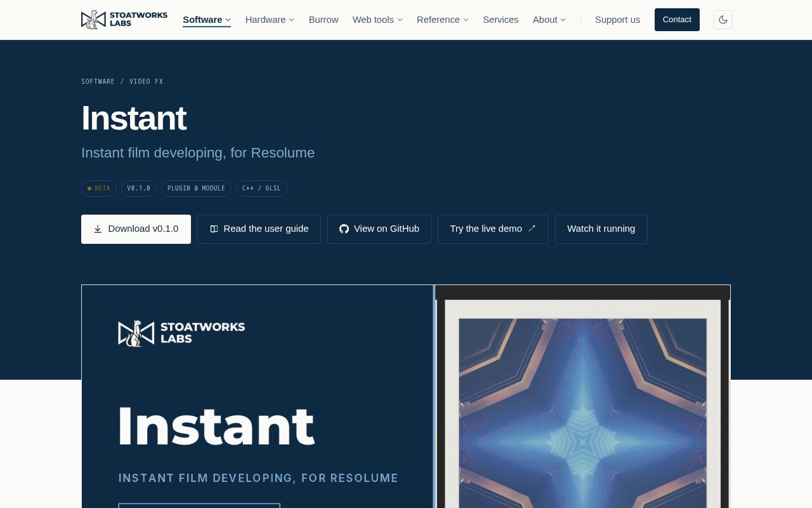Expand the Software menu chevron

click(x=228, y=20)
